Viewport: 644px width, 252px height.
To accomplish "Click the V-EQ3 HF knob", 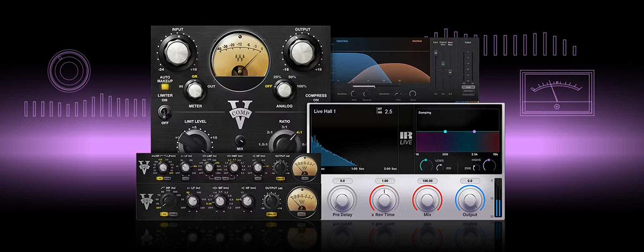I will coord(247,201).
